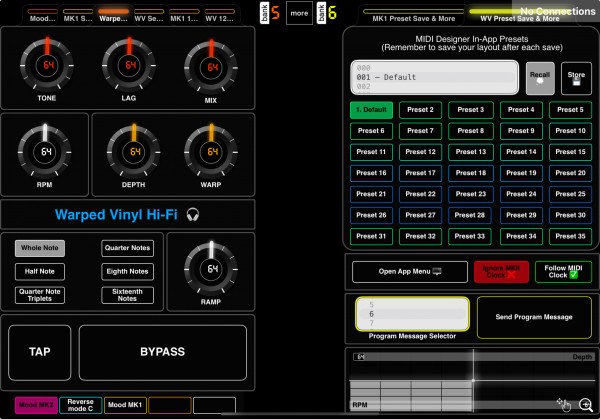Click the TONE knob
The image size is (600, 419).
click(47, 65)
